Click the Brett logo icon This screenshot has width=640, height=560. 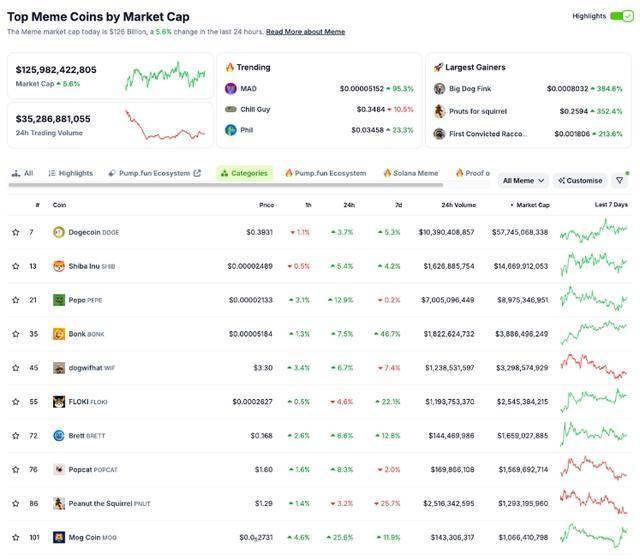[x=59, y=436]
